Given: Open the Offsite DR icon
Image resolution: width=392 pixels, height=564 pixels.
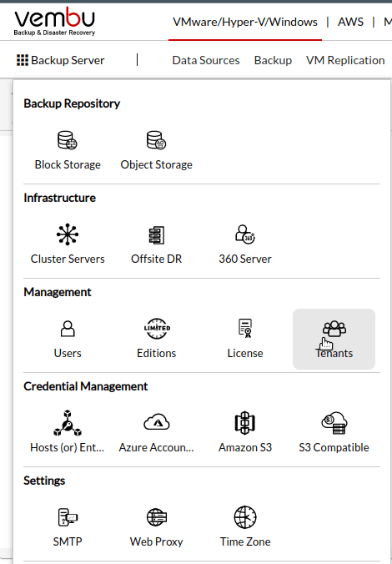Looking at the screenshot, I should 157,235.
